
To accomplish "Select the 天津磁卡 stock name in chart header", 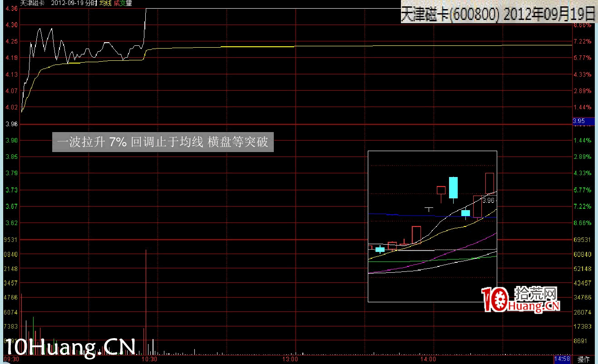I will pyautogui.click(x=32, y=2).
